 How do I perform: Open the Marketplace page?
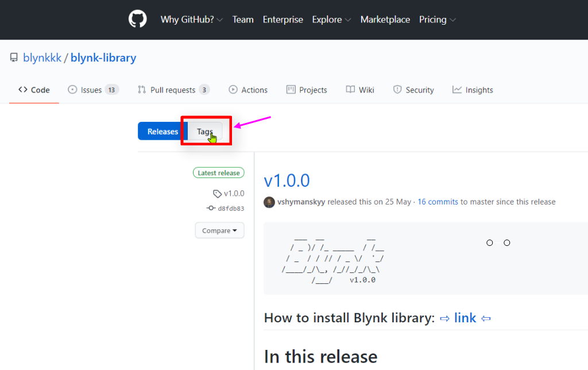385,20
